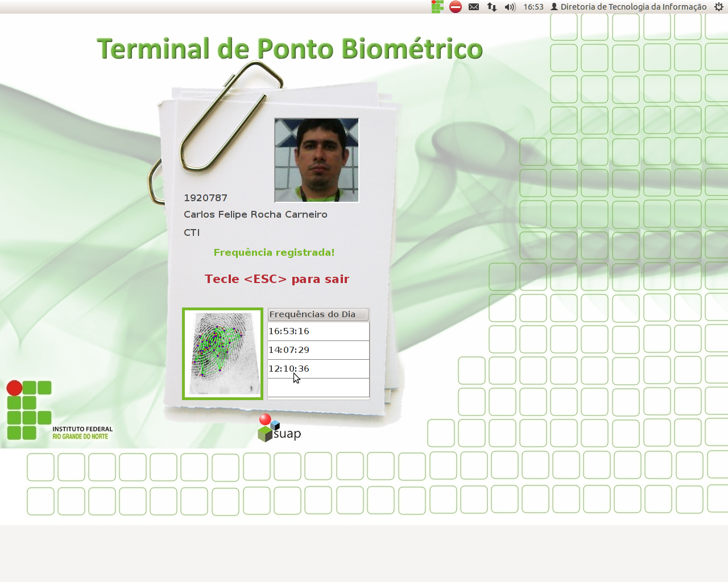Select the 12:10:36 frequency entry
This screenshot has width=728, height=582.
318,369
